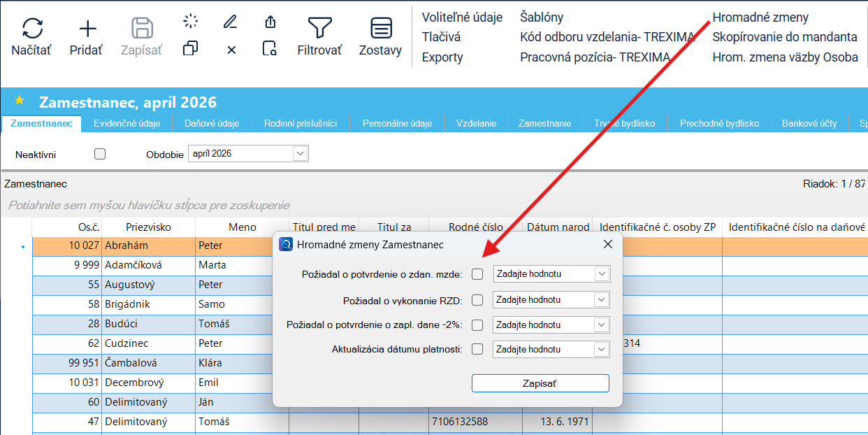The height and width of the screenshot is (435, 868).
Task: Click the pencil edit icon
Action: click(230, 22)
